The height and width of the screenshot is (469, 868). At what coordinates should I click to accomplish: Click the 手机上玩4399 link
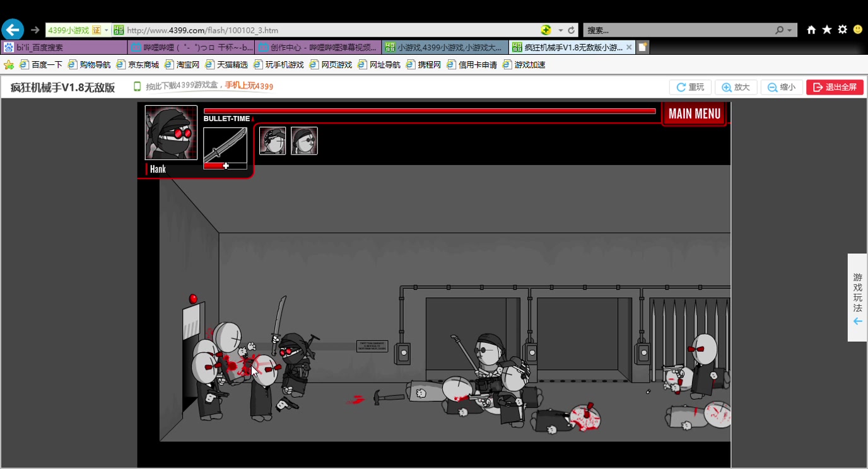point(249,86)
